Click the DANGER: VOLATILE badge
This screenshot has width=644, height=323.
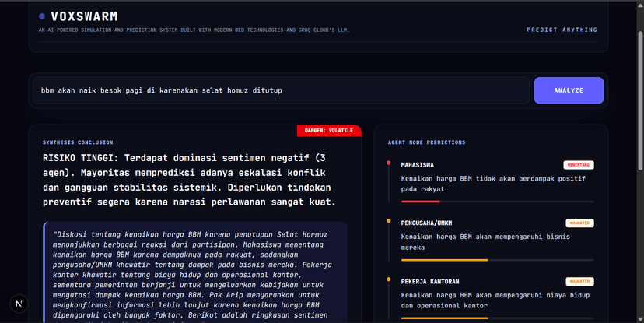coord(329,130)
